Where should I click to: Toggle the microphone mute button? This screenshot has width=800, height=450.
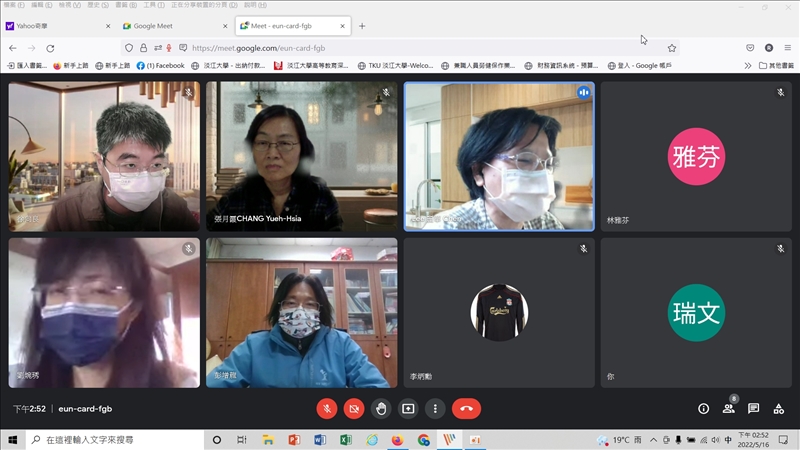coord(326,408)
